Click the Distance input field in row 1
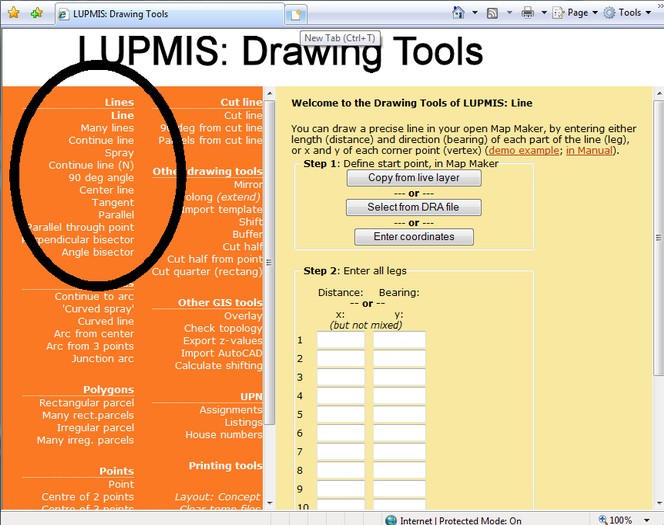The image size is (664, 525). (341, 340)
